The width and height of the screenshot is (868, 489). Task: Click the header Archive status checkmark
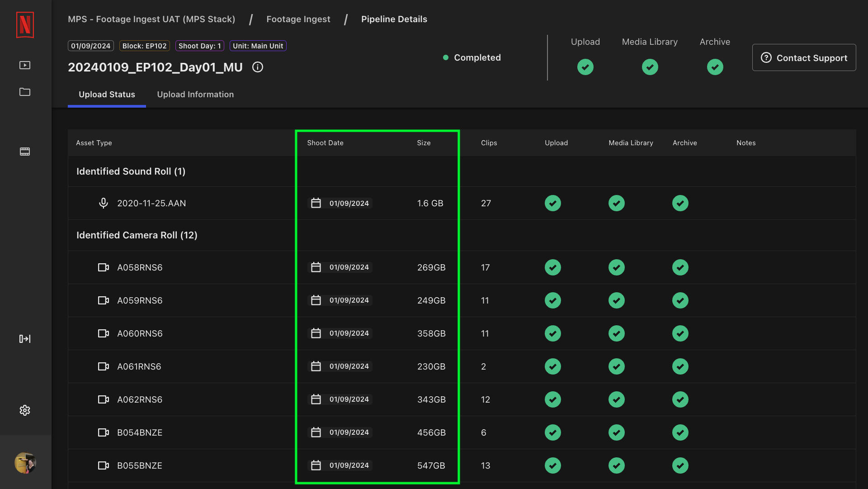tap(715, 67)
